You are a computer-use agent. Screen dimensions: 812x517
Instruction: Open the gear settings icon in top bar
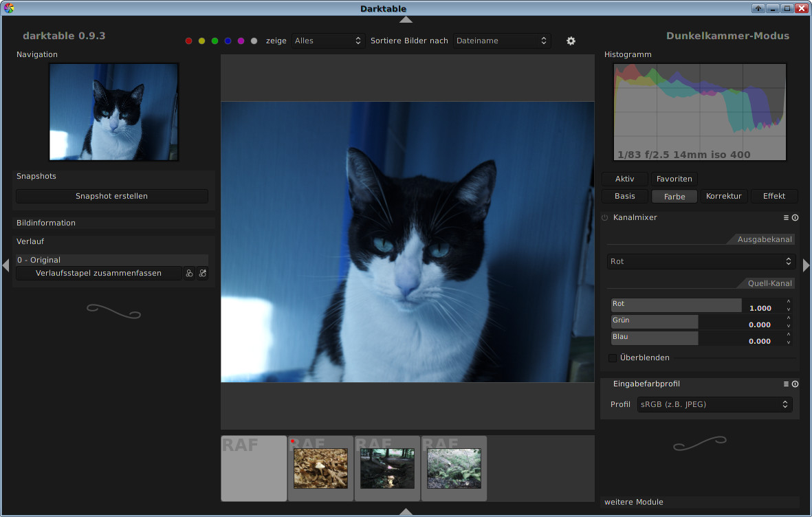[x=571, y=41]
